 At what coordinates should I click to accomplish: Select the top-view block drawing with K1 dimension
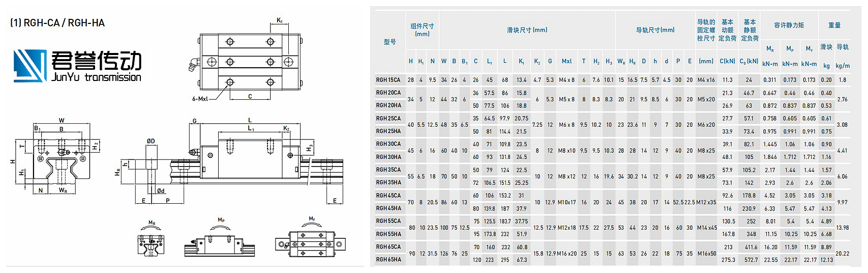[249, 62]
